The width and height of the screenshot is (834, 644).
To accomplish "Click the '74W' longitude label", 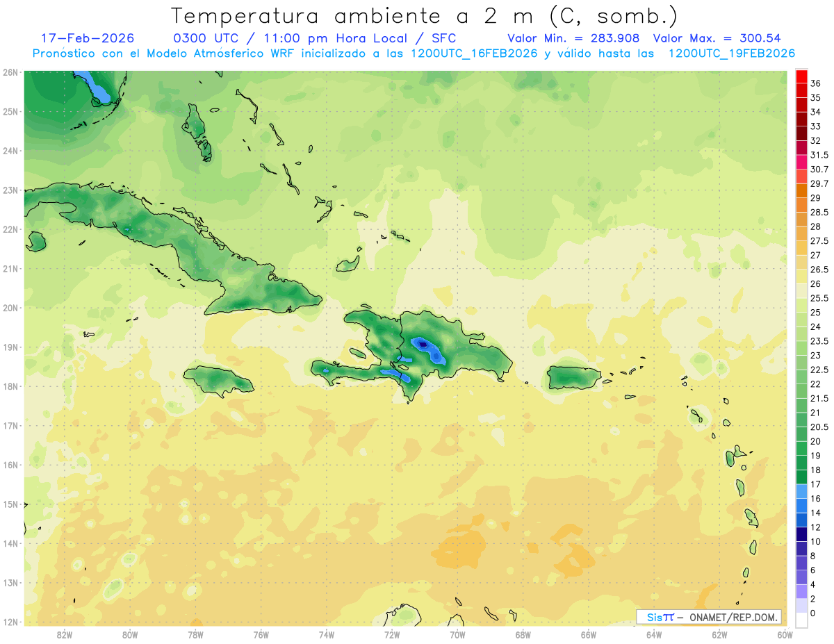I will (x=326, y=635).
